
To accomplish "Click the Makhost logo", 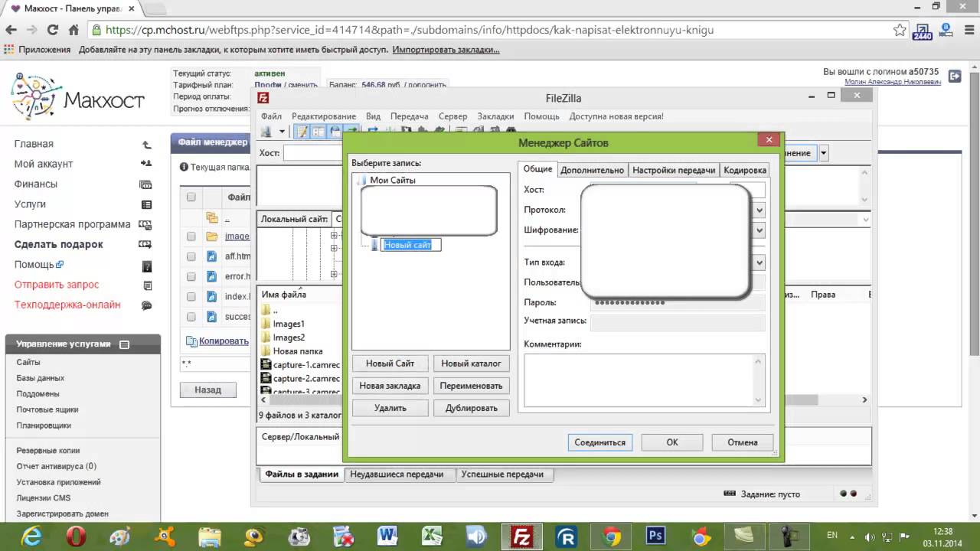I will tap(77, 97).
